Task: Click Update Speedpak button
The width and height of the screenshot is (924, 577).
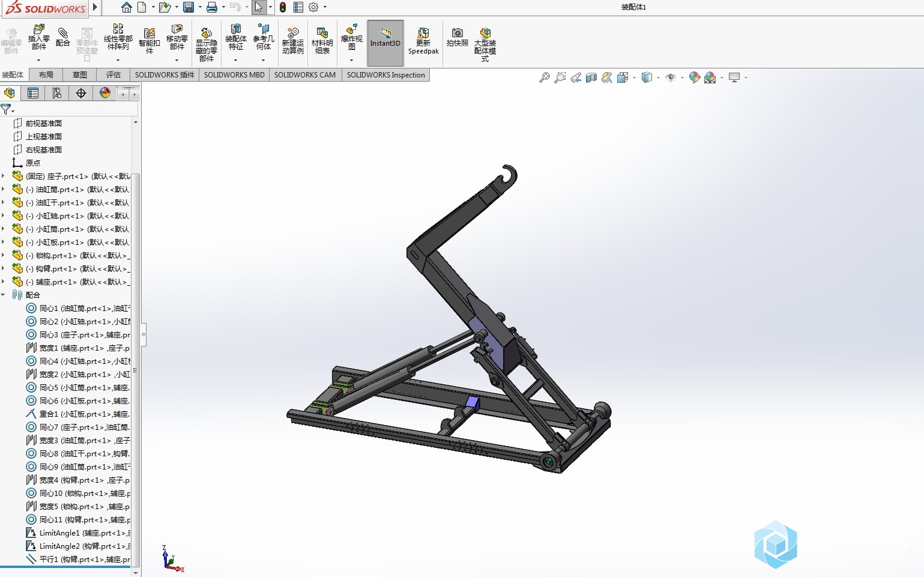Action: [423, 41]
